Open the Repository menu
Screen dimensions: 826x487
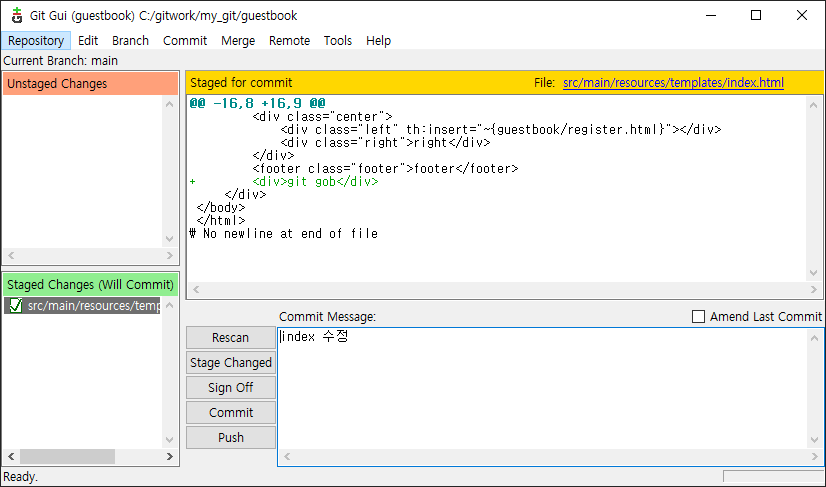[x=36, y=41]
